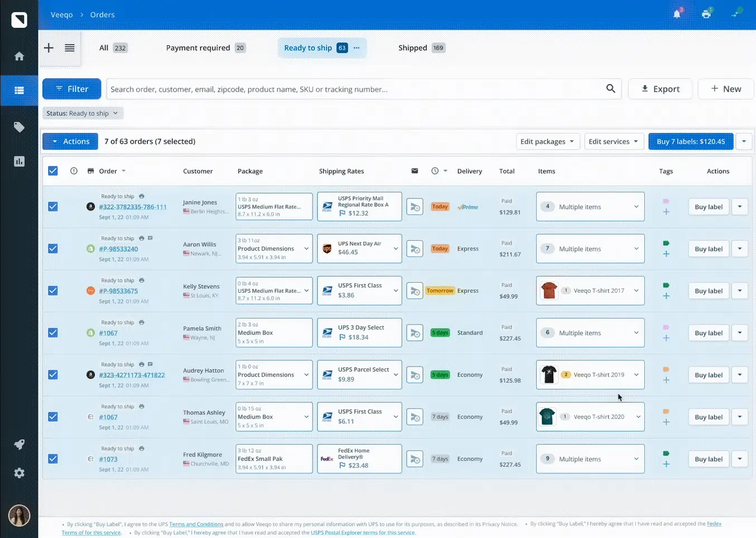The width and height of the screenshot is (756, 538).
Task: Click note icon on Aaron Willis order
Action: tap(150, 239)
